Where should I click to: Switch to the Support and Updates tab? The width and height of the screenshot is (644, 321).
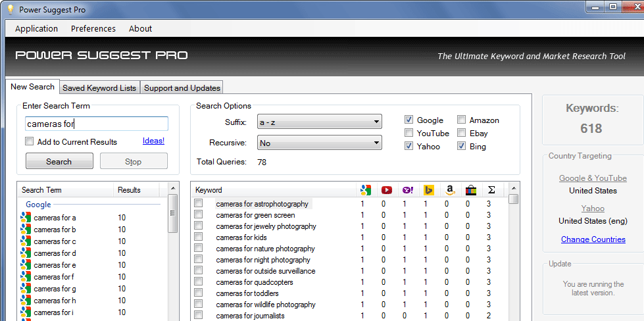click(x=182, y=88)
